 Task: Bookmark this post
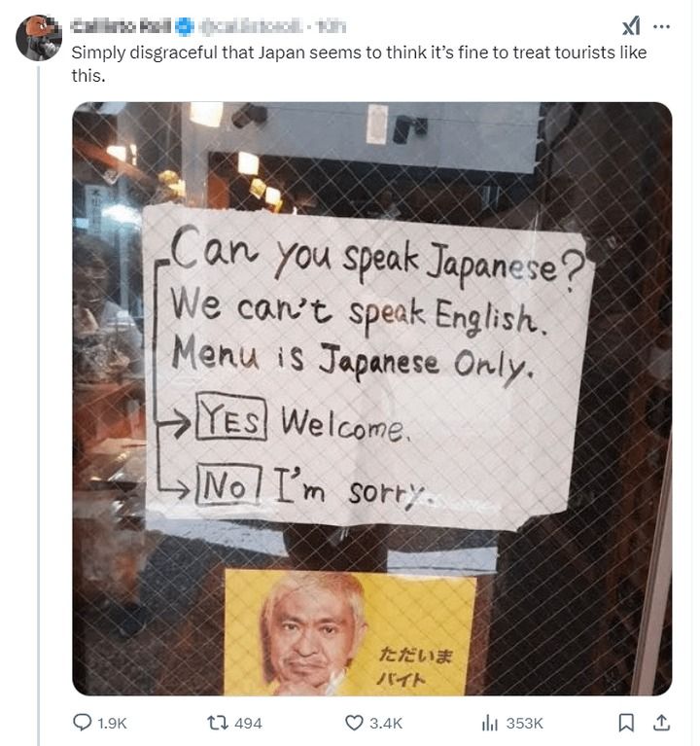[626, 723]
